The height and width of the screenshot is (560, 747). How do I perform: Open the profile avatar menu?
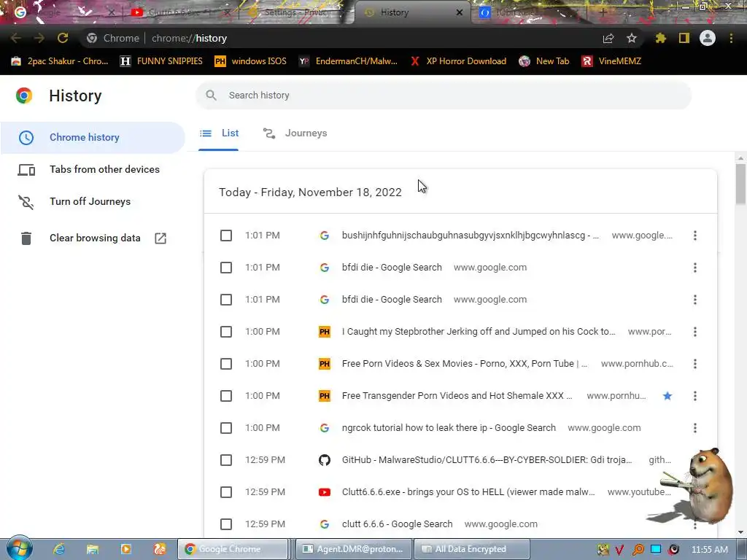708,38
